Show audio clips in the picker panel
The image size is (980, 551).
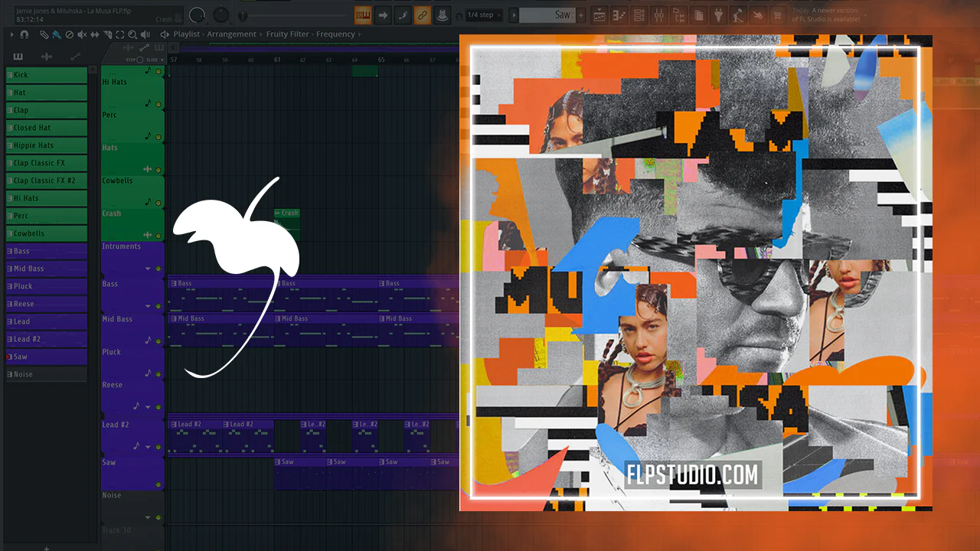47,57
